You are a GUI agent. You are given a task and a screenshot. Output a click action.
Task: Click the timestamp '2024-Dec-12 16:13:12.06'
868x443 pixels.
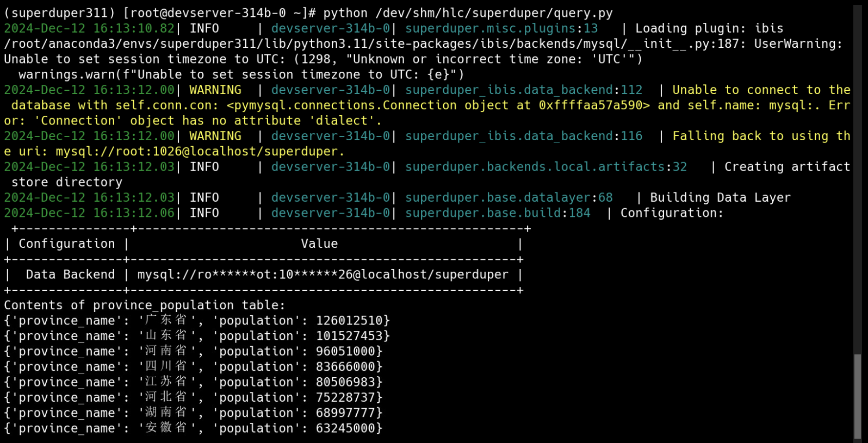point(89,213)
